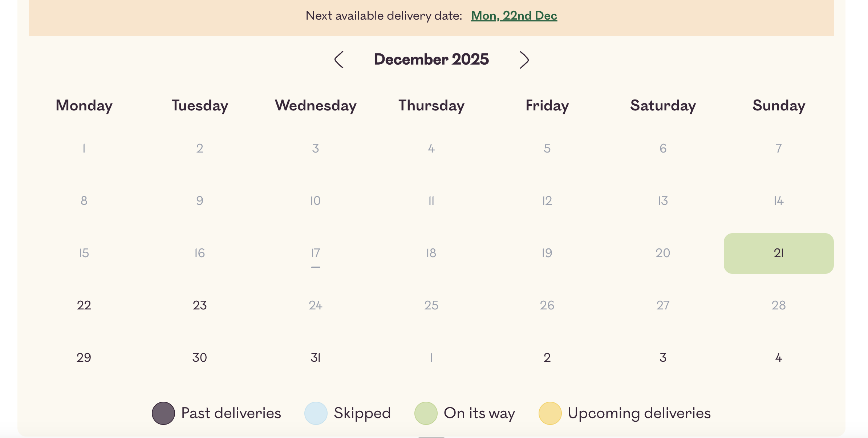Advance to next month with right chevron
This screenshot has width=868, height=438.
click(524, 60)
